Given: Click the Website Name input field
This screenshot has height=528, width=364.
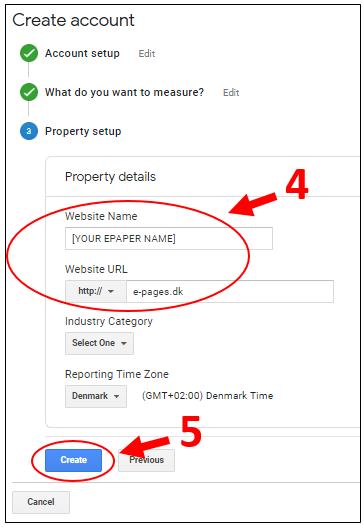Looking at the screenshot, I should click(169, 238).
